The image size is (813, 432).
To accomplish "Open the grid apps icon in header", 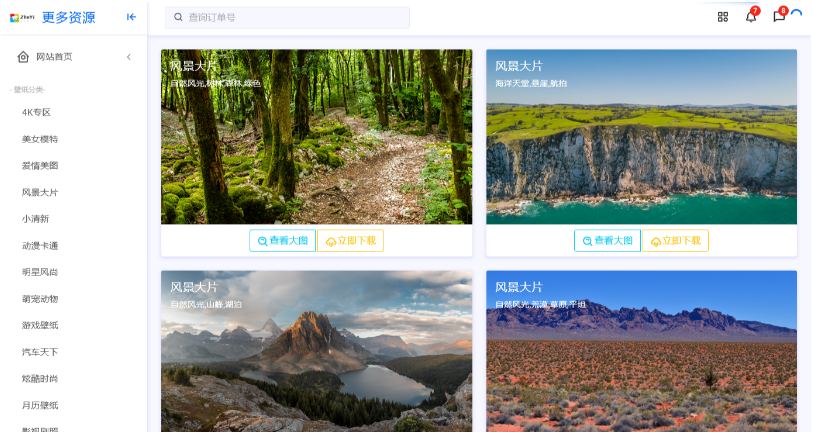I will coord(723,17).
